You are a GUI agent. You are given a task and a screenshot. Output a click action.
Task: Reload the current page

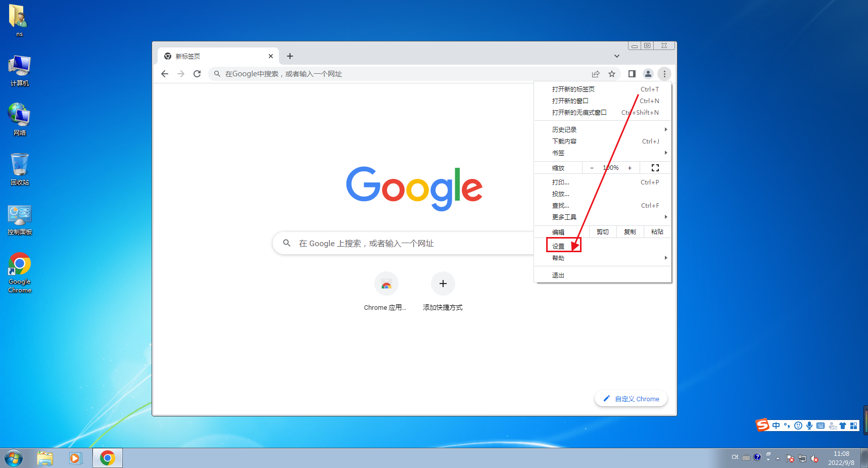tap(197, 74)
